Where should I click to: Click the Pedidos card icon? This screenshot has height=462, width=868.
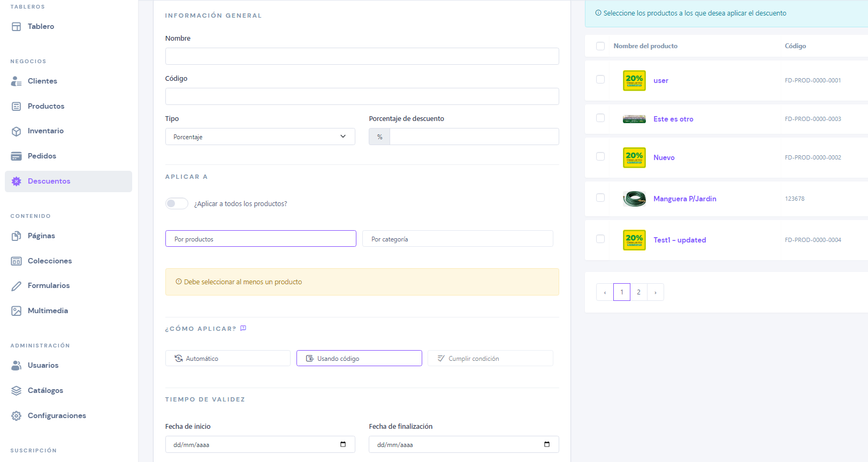pyautogui.click(x=17, y=156)
